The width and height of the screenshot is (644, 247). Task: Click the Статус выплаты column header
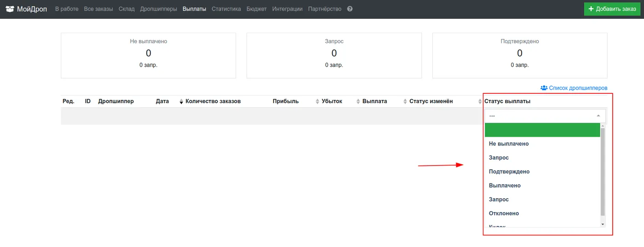click(x=507, y=101)
